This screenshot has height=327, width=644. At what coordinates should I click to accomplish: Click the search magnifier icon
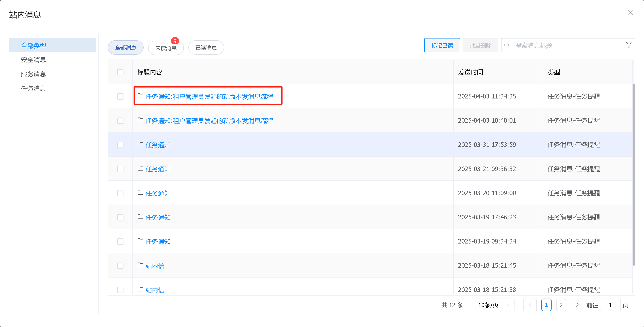507,45
